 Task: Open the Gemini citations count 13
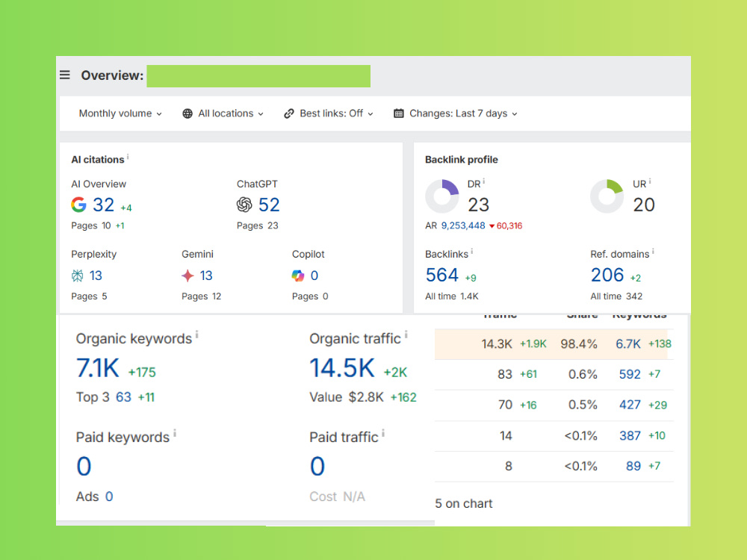coord(206,276)
